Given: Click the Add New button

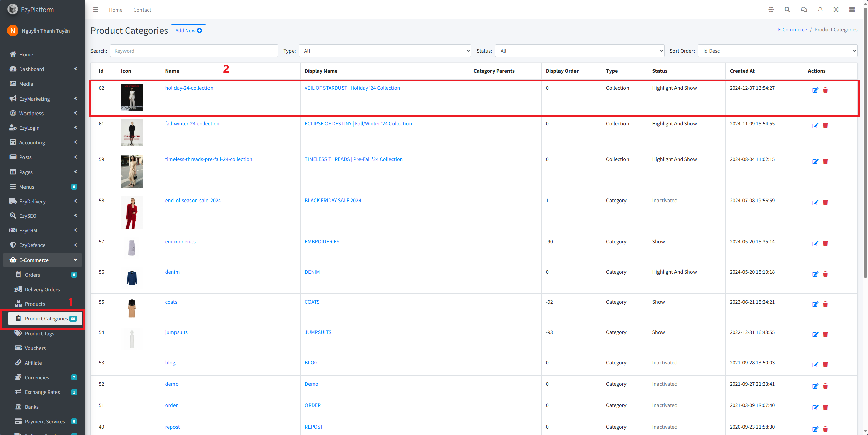Looking at the screenshot, I should click(x=188, y=30).
